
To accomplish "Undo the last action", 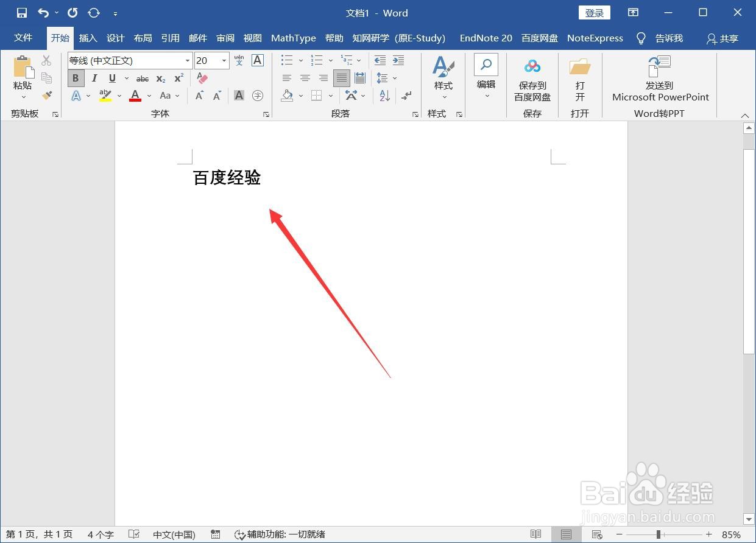I will tap(43, 13).
